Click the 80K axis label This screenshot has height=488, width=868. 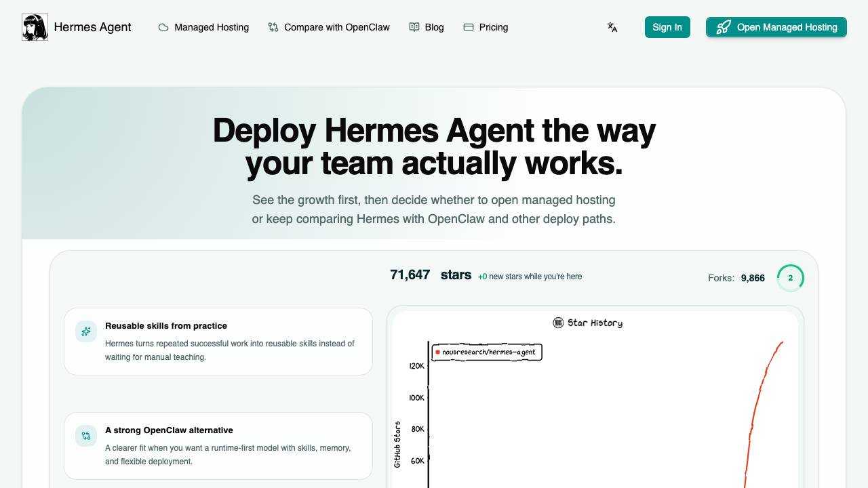click(418, 429)
